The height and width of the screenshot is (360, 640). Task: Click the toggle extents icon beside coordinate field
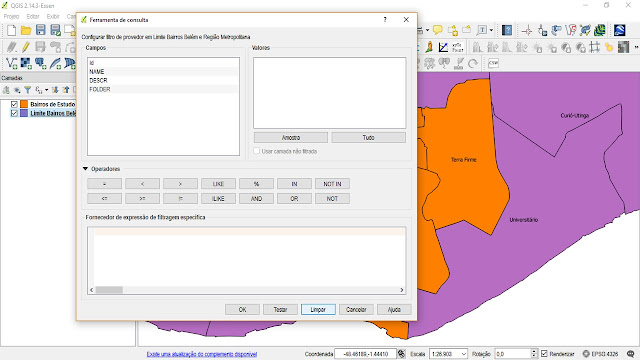coord(402,353)
